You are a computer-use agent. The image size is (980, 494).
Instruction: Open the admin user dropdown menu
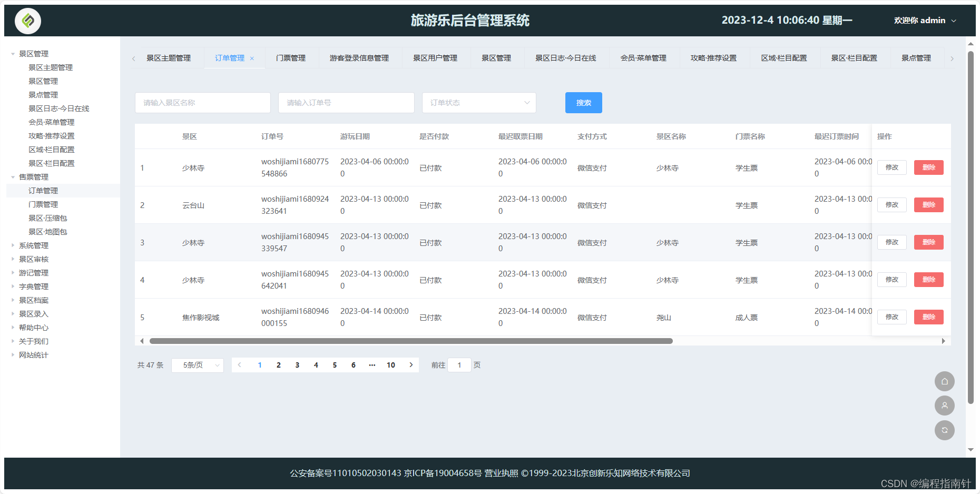tap(925, 21)
